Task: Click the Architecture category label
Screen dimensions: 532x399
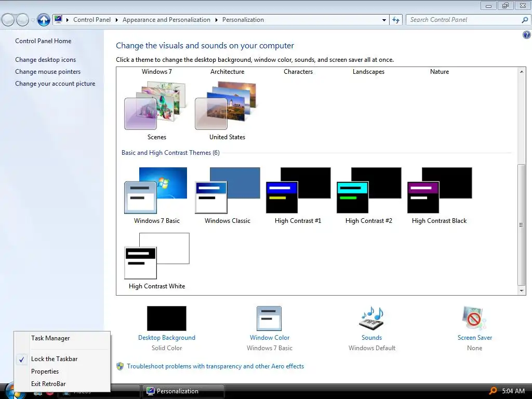Action: 228,72
